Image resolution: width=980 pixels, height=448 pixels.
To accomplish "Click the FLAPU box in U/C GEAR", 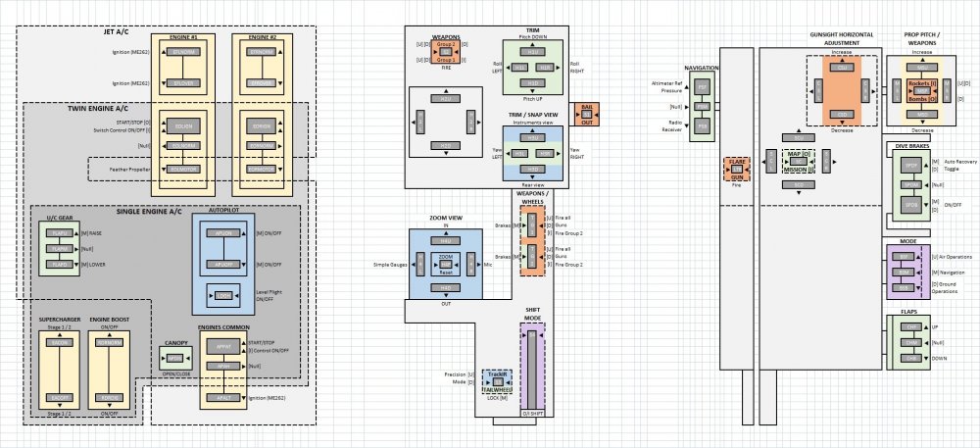I will (60, 233).
